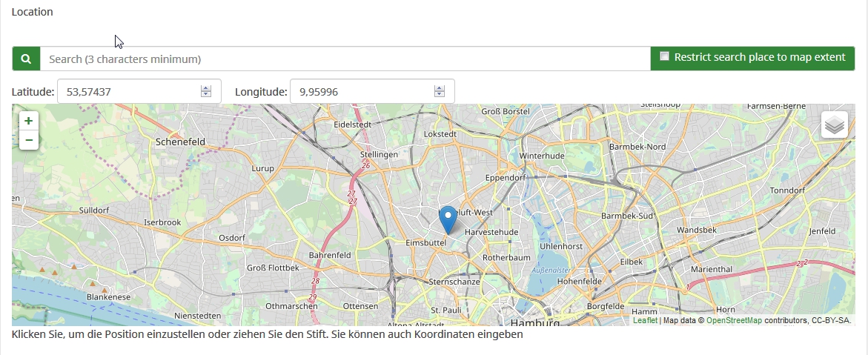This screenshot has width=868, height=355.
Task: Focus the place search text field
Action: 345,59
